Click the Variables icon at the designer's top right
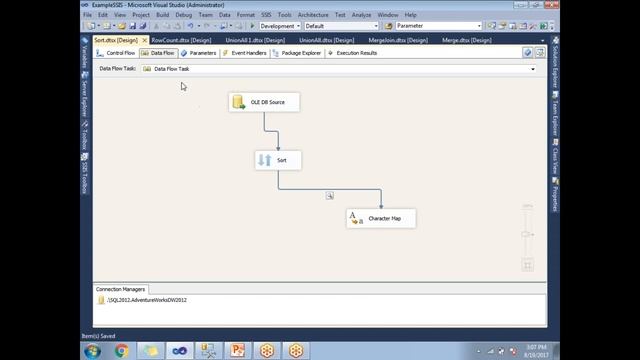 527,53
